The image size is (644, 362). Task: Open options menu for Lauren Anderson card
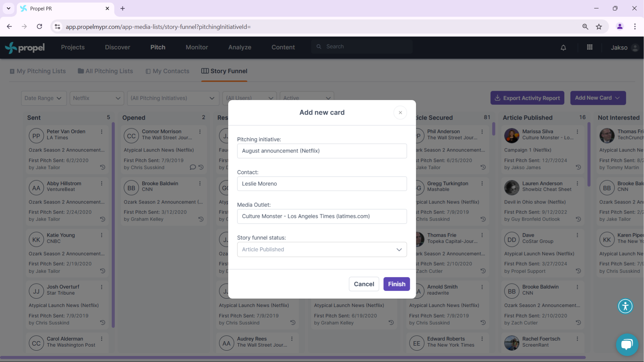578,183
